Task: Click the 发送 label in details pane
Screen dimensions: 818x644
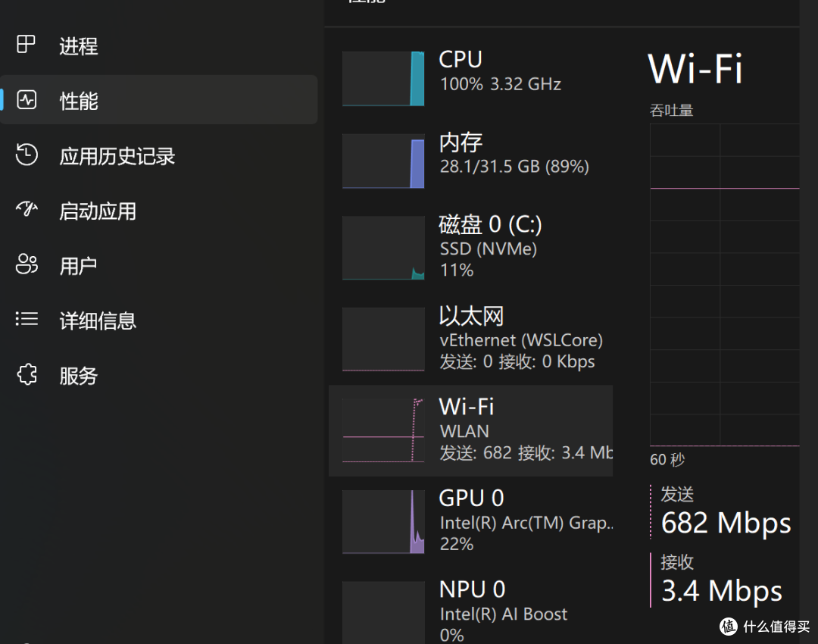Action: pyautogui.click(x=677, y=494)
